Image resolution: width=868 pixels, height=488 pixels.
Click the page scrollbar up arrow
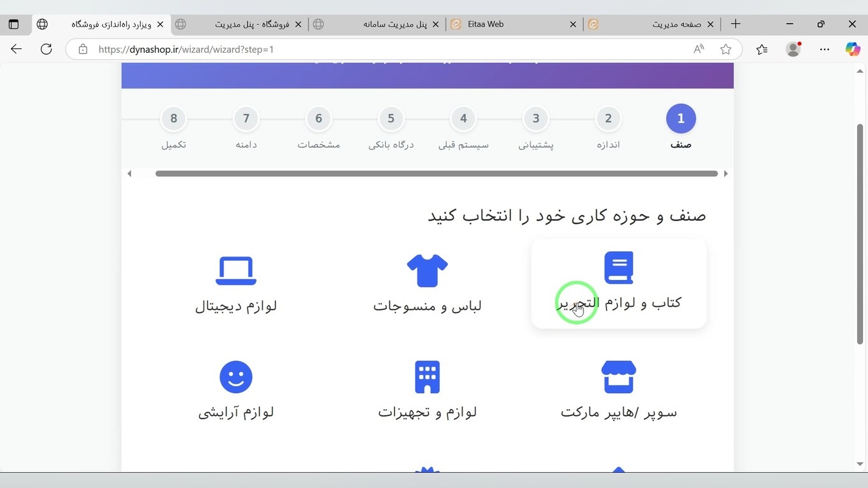[860, 71]
